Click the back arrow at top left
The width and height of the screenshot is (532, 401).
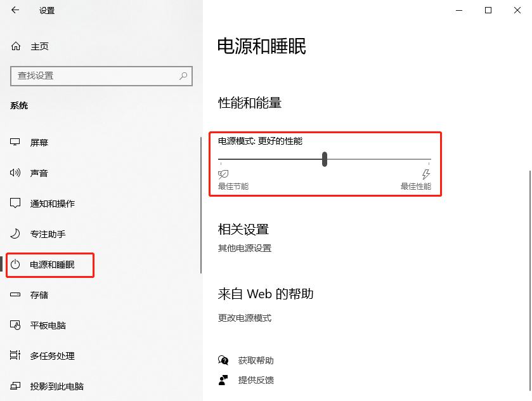pos(16,10)
